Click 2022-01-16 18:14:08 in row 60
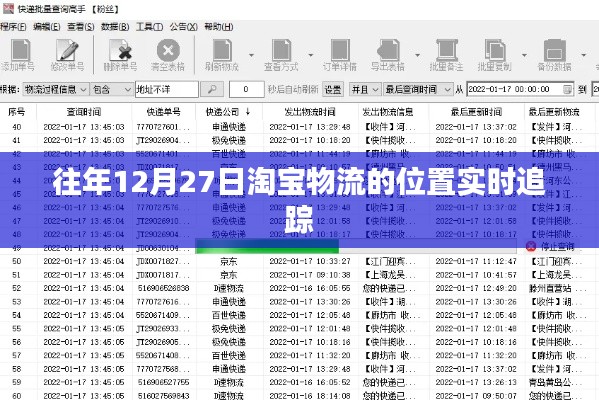The width and height of the screenshot is (599, 400). coord(310,395)
